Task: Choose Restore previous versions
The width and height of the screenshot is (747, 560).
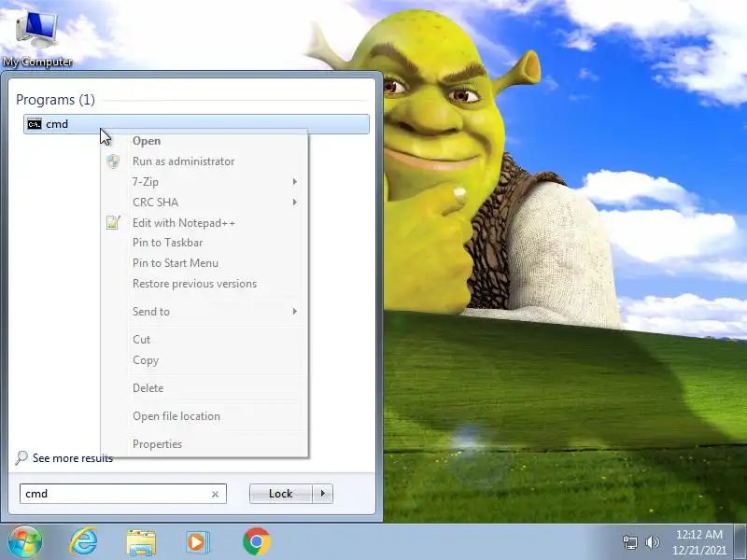Action: point(204,284)
